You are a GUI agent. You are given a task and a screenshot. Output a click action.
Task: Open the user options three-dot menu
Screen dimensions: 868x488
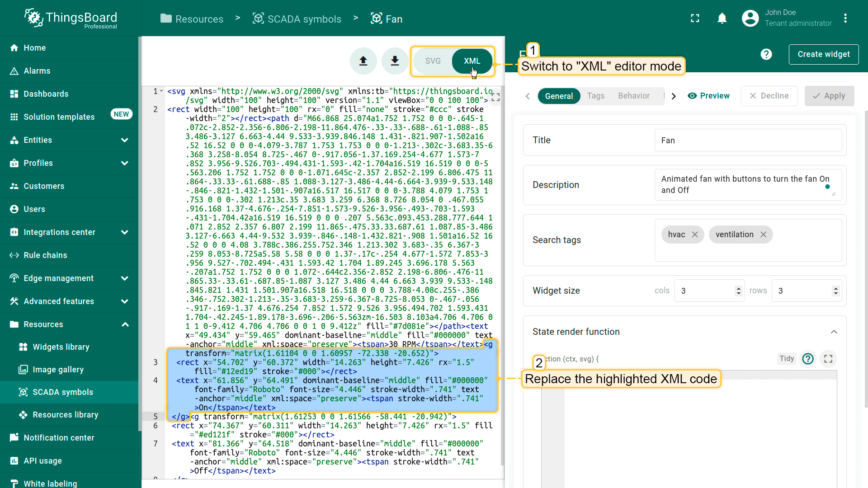[845, 19]
